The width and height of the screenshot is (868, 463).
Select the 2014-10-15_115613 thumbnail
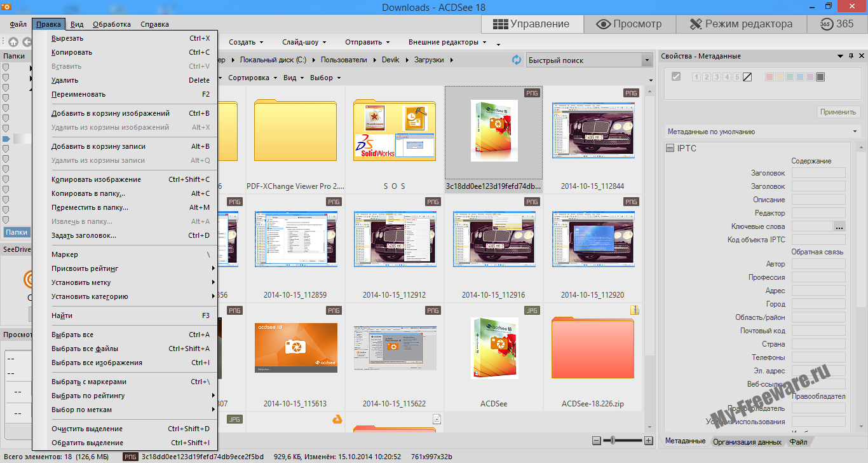pyautogui.click(x=295, y=356)
